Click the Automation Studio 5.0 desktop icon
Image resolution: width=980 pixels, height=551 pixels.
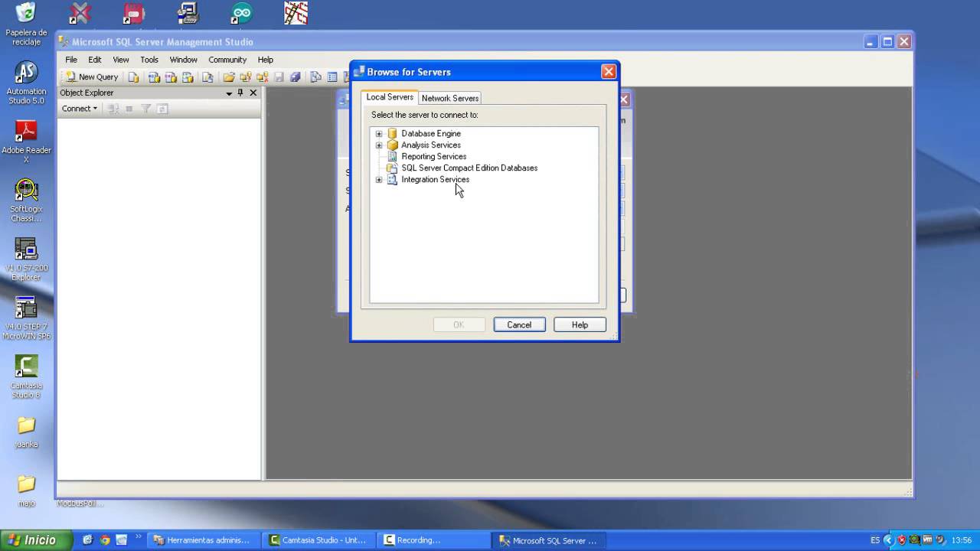(x=26, y=83)
